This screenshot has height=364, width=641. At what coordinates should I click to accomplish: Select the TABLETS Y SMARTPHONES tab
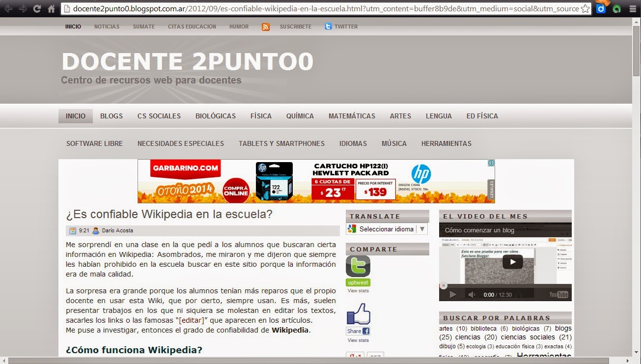click(281, 143)
